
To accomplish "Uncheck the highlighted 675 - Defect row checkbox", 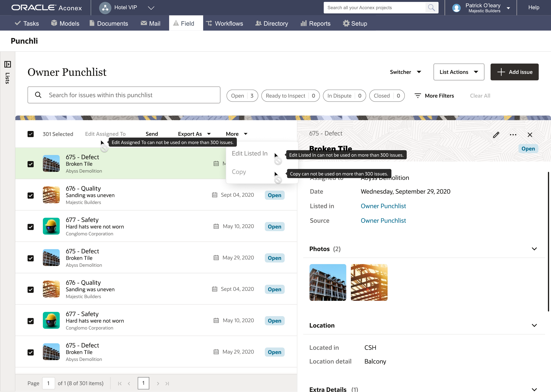I will (x=31, y=164).
